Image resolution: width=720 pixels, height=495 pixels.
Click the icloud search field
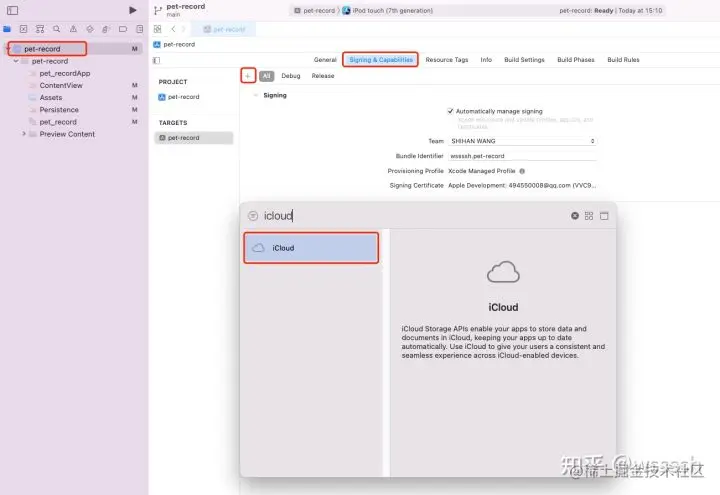coord(413,216)
